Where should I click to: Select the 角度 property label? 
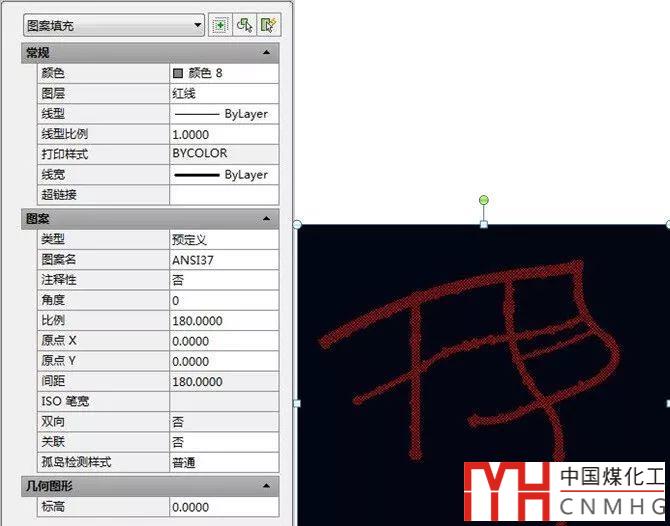pyautogui.click(x=53, y=300)
